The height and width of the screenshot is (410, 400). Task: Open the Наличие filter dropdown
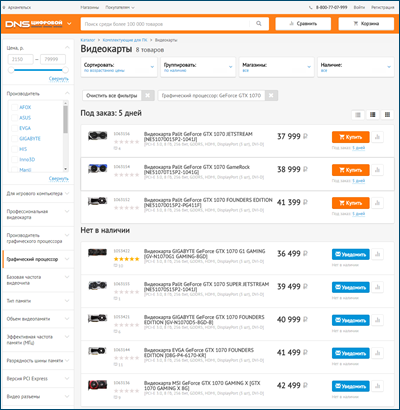coord(356,67)
